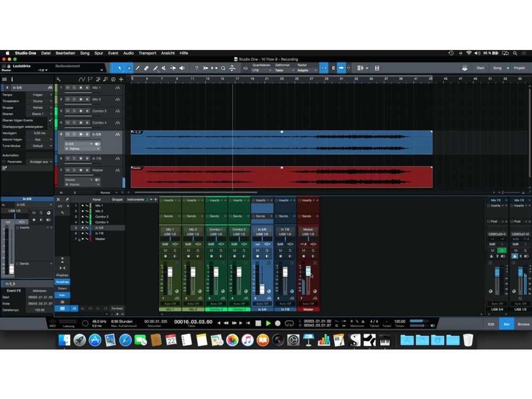
Task: Open the Transport menu
Action: (147, 53)
